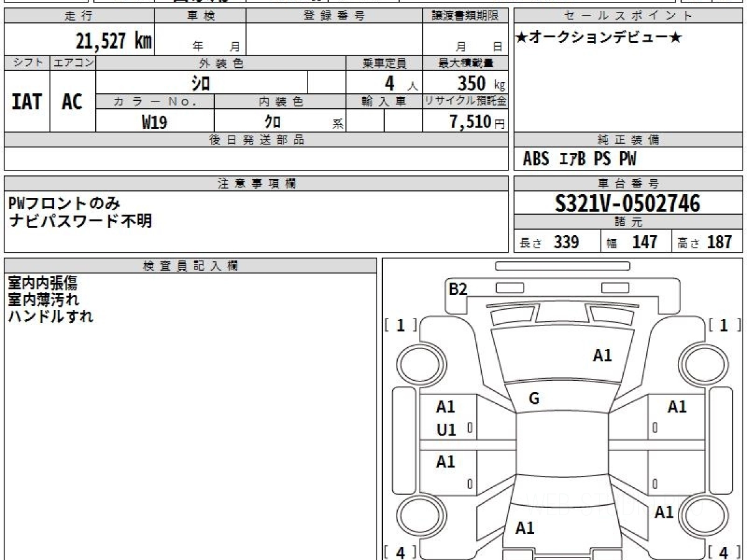Click the 諸元 header
Viewport: 747px width, 560px height.
point(629,222)
